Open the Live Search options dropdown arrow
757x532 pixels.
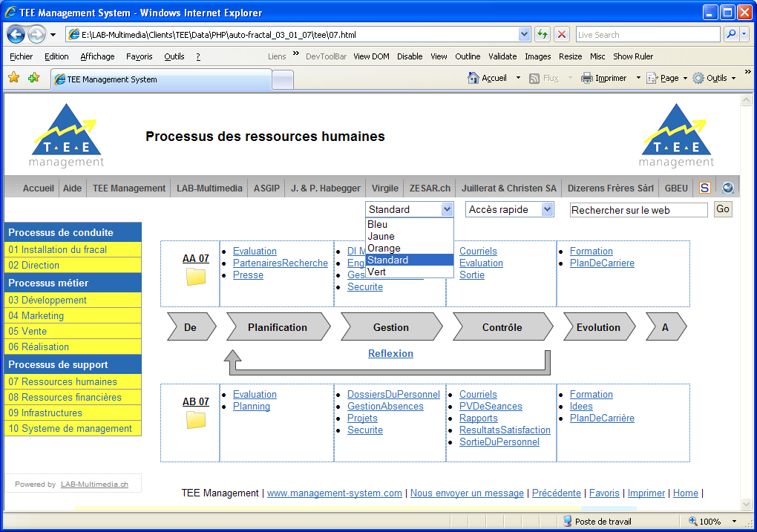[x=744, y=34]
